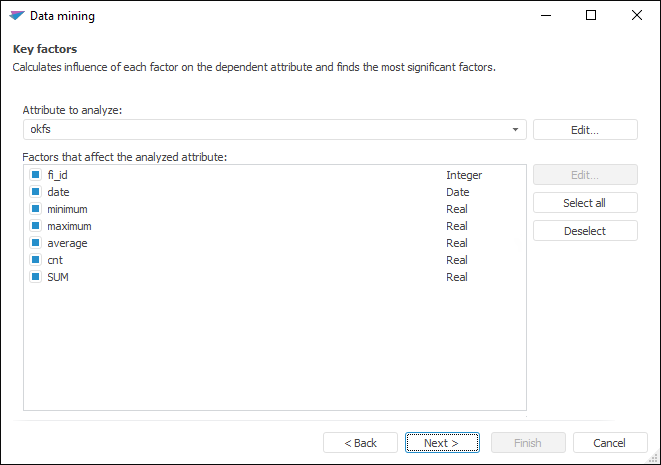The image size is (661, 465).
Task: Go to next step with Next button
Action: click(441, 443)
